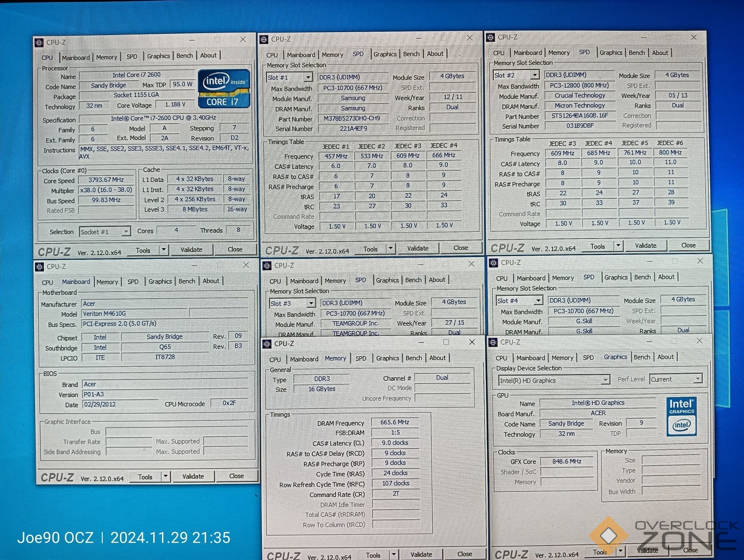Click CPU-Z title icon in Acer Mainboard window
This screenshot has width=744, height=560.
pos(40,267)
